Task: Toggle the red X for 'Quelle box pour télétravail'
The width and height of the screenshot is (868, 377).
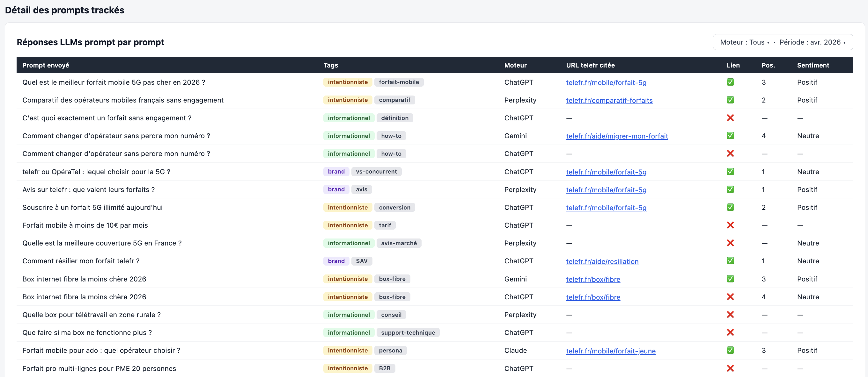Action: [730, 314]
